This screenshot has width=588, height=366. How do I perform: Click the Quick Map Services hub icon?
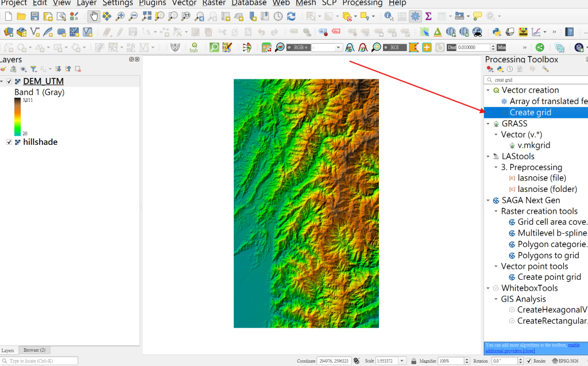tap(194, 47)
